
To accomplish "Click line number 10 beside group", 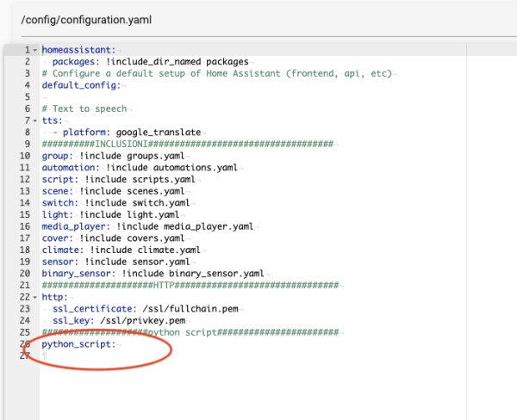I will coord(25,157).
